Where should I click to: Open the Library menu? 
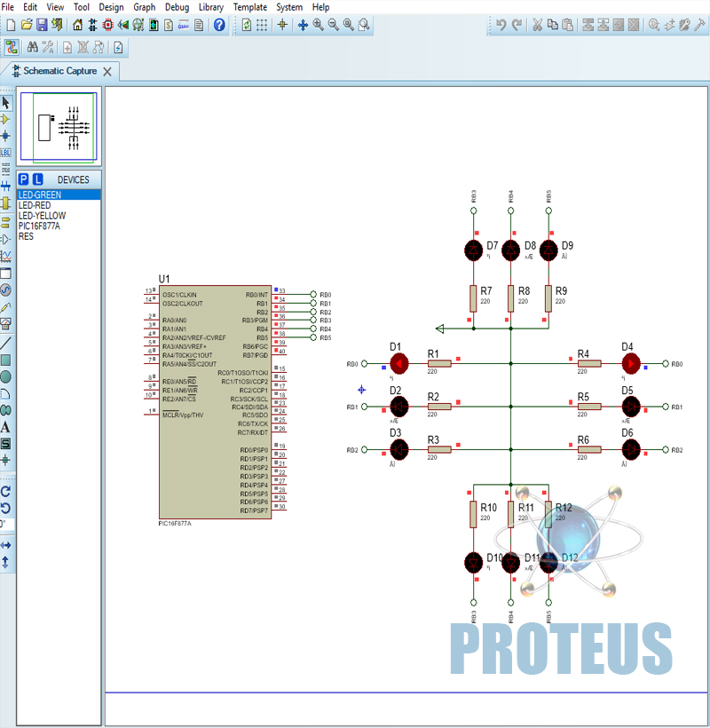[x=210, y=6]
